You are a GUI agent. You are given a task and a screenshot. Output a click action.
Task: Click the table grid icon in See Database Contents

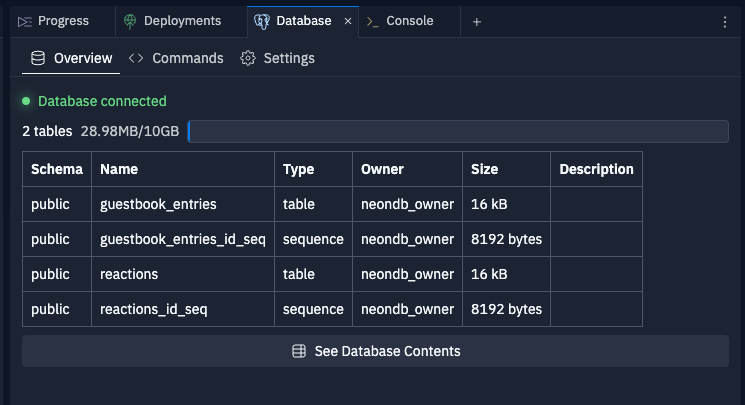click(x=299, y=351)
